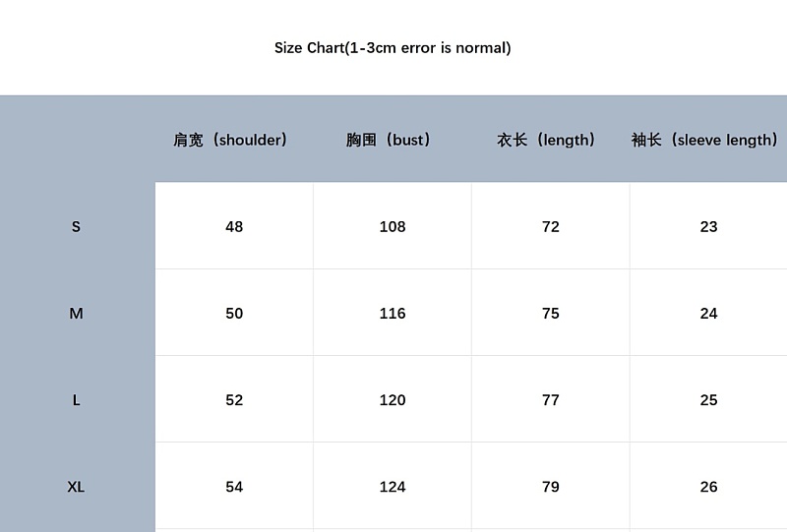This screenshot has width=787, height=532.
Task: Select the sleeve length value 26 cell
Action: pos(708,486)
